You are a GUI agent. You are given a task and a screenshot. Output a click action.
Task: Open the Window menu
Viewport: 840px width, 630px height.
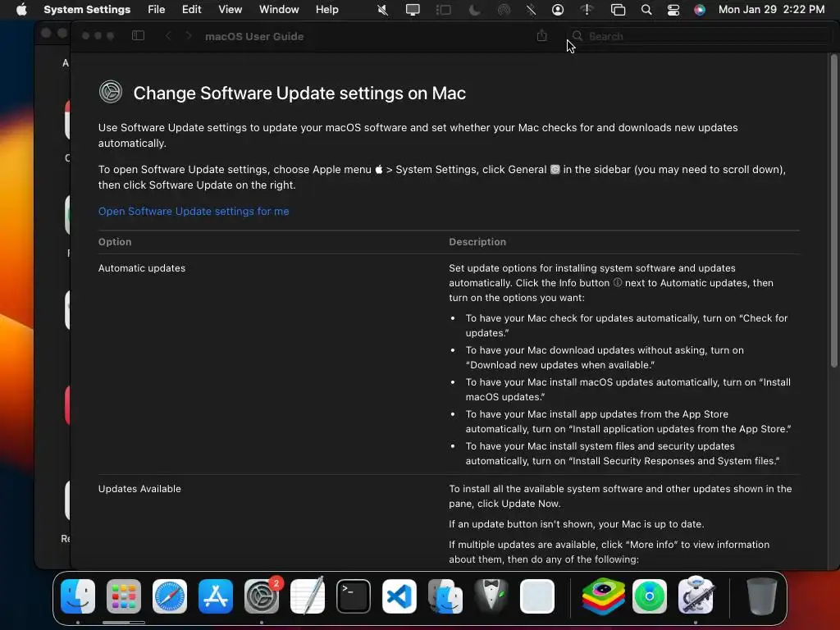point(279,10)
